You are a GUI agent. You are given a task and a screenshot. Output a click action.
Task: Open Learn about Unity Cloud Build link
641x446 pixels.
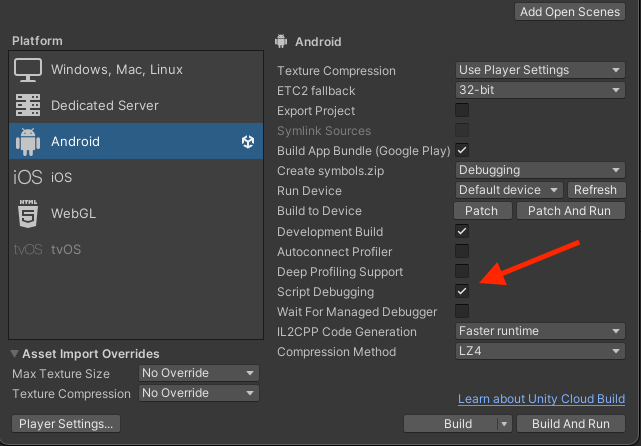[541, 399]
